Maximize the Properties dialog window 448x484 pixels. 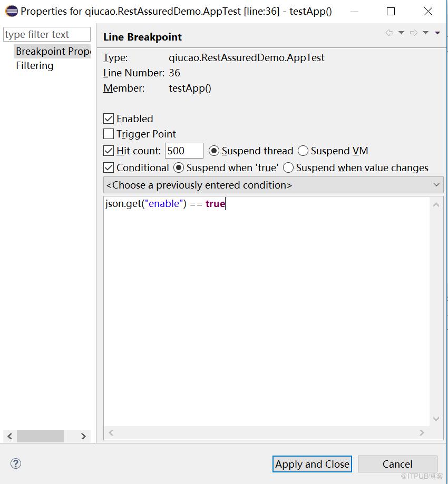[x=391, y=12]
